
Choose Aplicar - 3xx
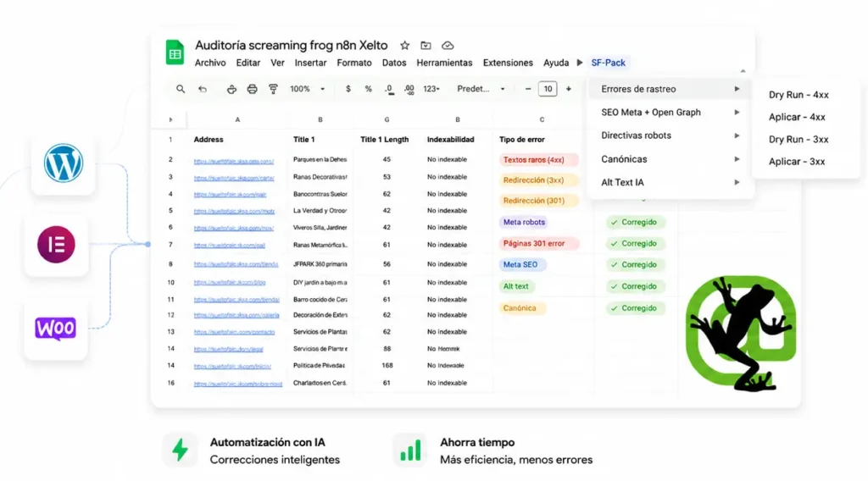point(797,162)
